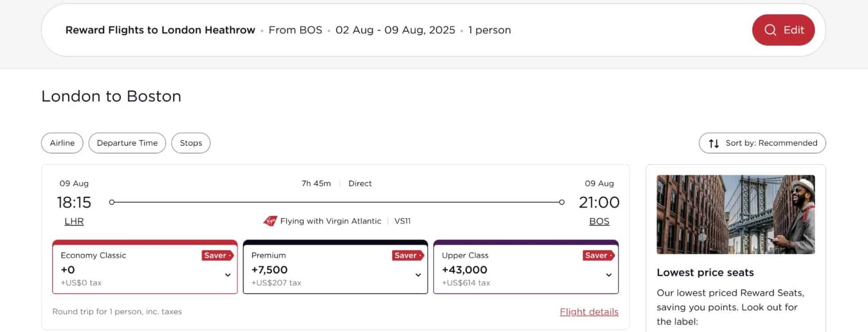Select the Premium fare card
This screenshot has height=332, width=868.
click(335, 267)
